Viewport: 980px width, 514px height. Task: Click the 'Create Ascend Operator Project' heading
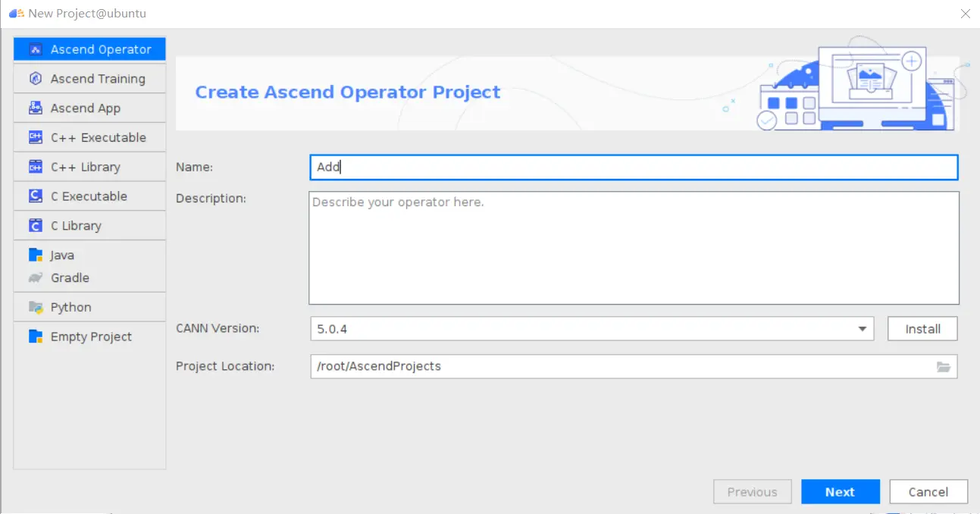[x=348, y=92]
